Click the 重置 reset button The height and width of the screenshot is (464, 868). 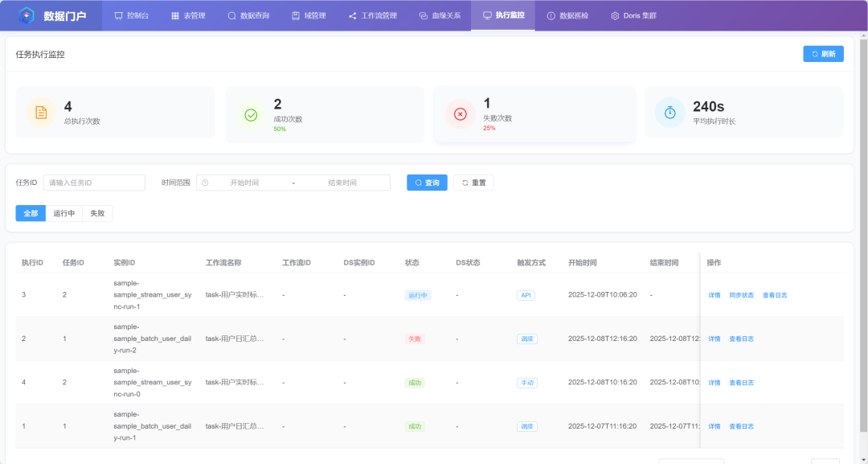[x=473, y=183]
